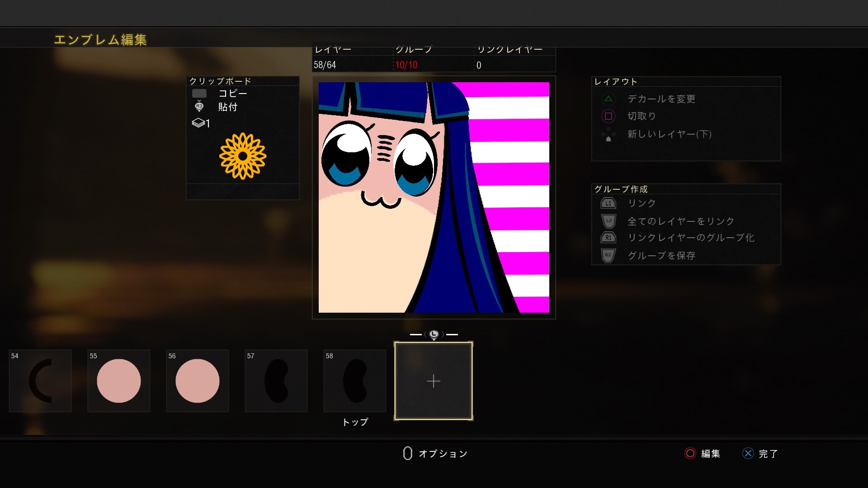Select layer 58 top layer thumbnail
Viewport: 868px width, 488px height.
click(x=355, y=380)
